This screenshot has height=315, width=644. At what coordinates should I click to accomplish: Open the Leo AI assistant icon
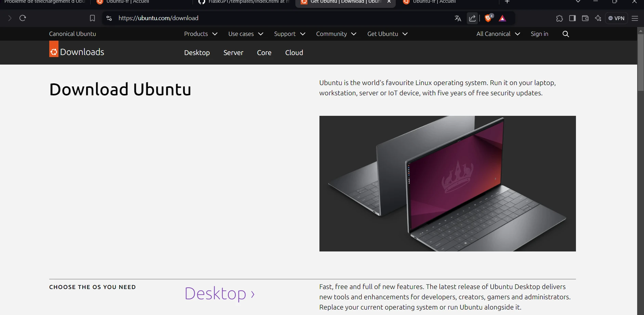598,18
